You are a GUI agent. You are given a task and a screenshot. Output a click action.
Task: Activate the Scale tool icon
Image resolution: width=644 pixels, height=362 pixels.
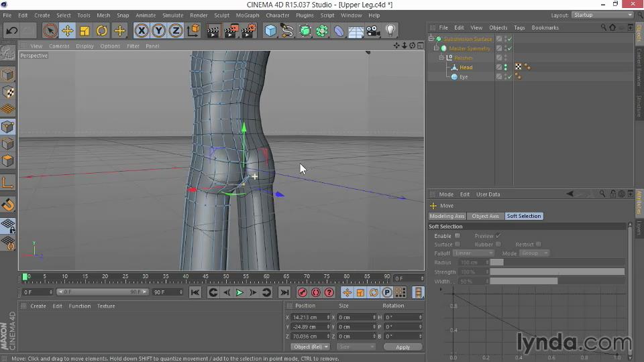[85, 30]
